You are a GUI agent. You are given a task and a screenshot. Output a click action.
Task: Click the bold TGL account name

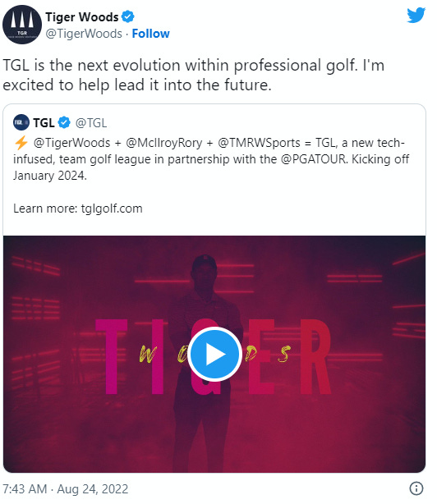point(44,123)
